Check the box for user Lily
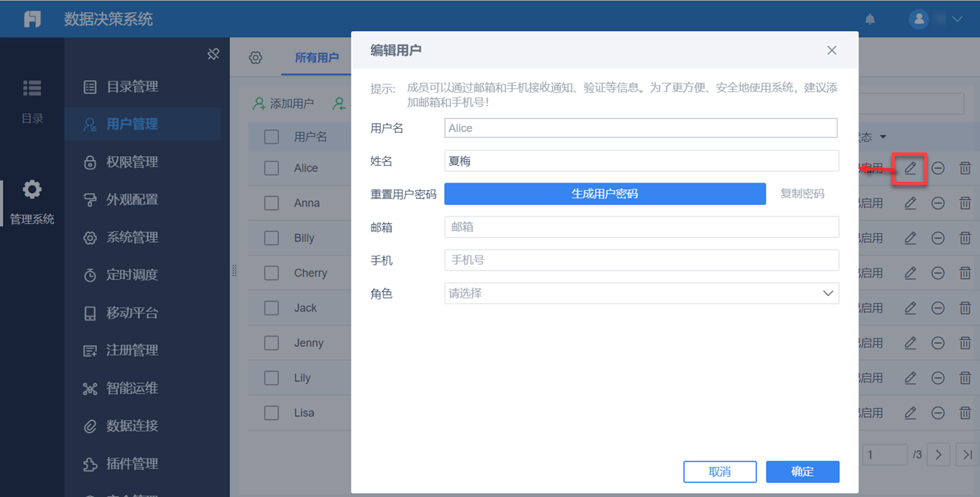 (271, 378)
